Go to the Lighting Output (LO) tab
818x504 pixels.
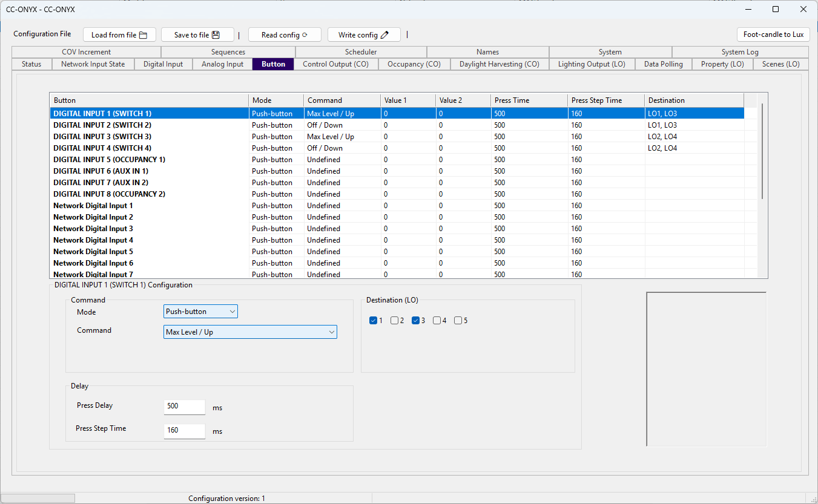pos(592,64)
